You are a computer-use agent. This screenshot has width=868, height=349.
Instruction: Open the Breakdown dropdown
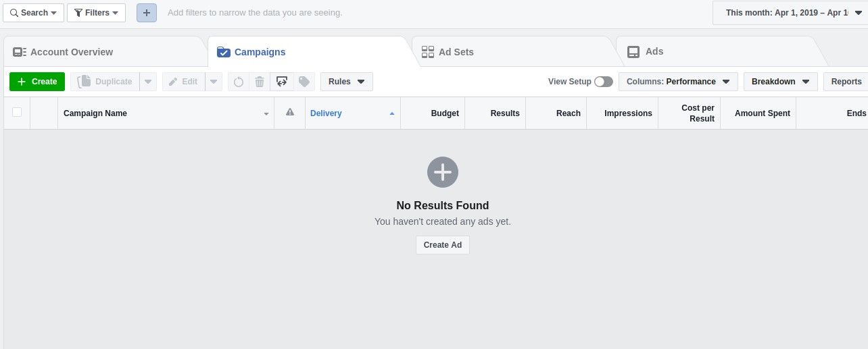coord(780,82)
